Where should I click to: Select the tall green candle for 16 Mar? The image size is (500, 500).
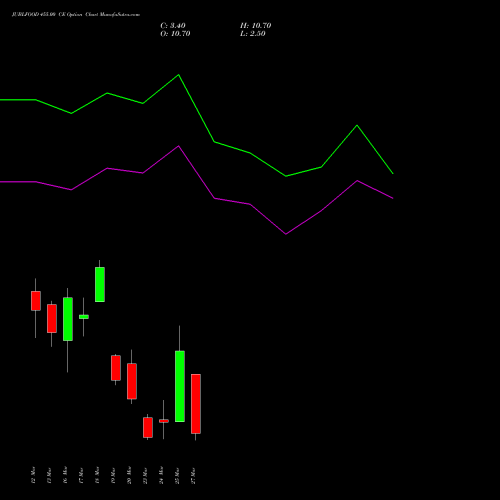[68, 319]
